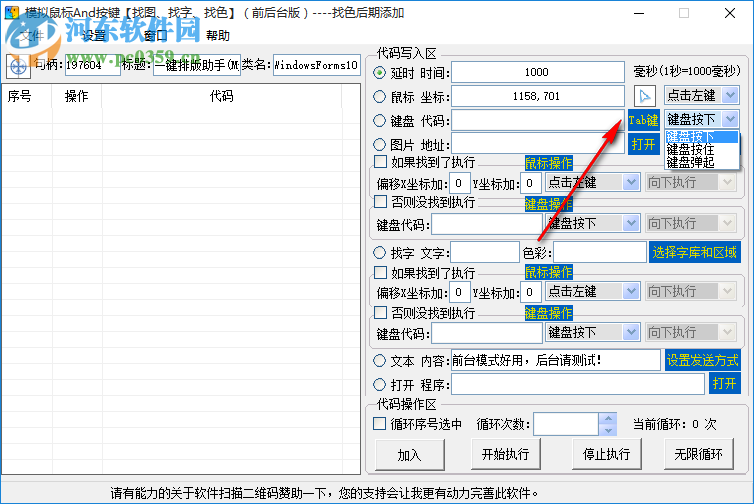Select the 文本 内容 radio button
Screen dimensions: 754x504
(379, 360)
